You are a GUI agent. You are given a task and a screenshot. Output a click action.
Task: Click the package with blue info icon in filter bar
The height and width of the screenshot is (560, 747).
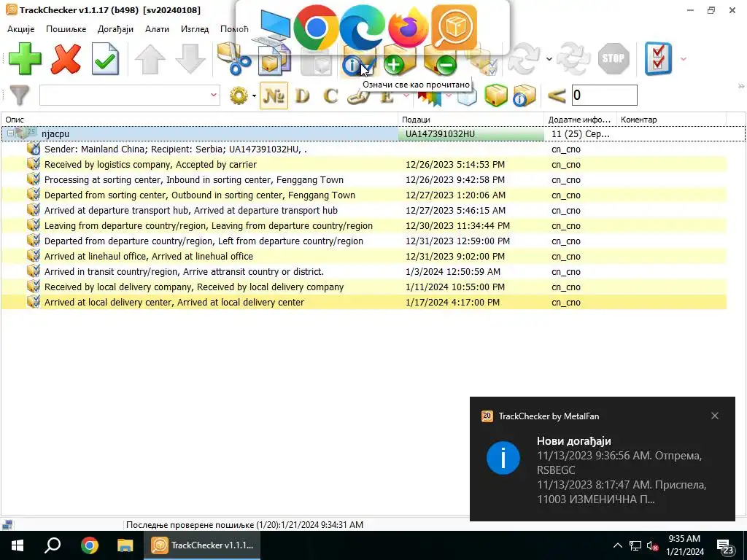click(x=524, y=96)
